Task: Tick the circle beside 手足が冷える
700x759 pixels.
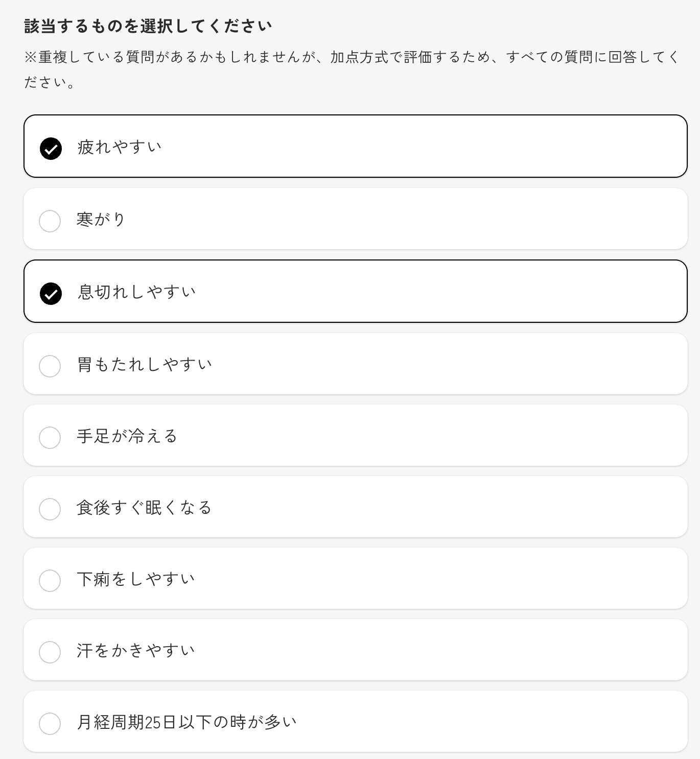Action: (x=50, y=438)
